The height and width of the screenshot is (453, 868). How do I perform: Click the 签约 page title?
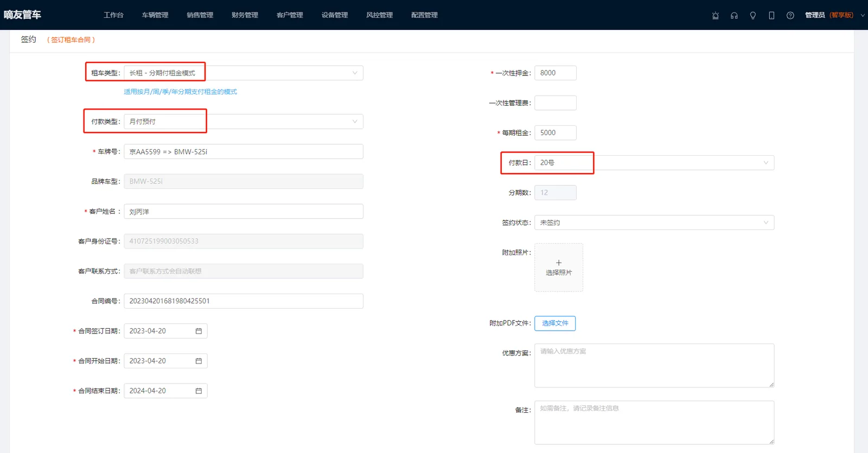click(x=29, y=39)
